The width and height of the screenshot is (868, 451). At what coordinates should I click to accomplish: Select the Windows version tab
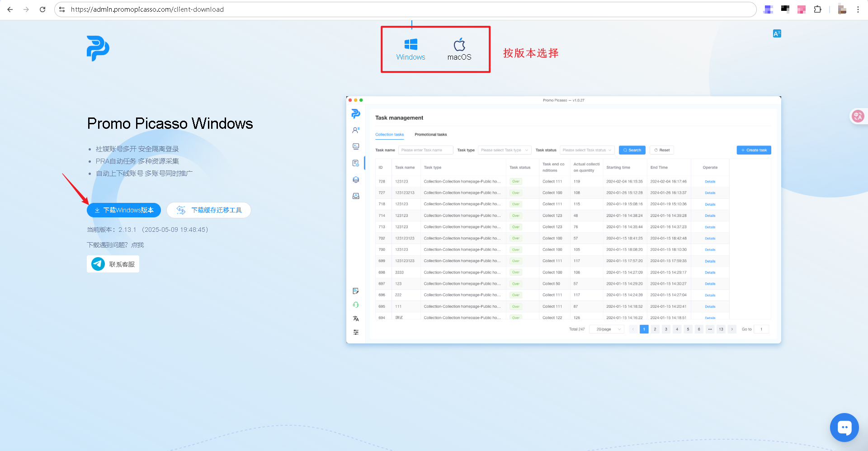410,49
